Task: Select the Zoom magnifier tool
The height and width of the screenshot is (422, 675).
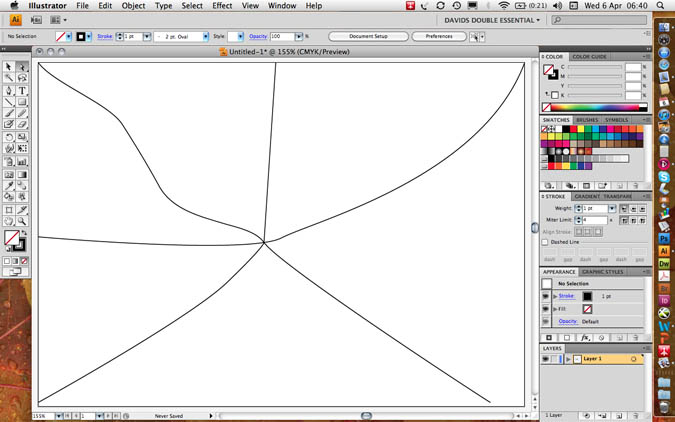Action: pyautogui.click(x=22, y=221)
